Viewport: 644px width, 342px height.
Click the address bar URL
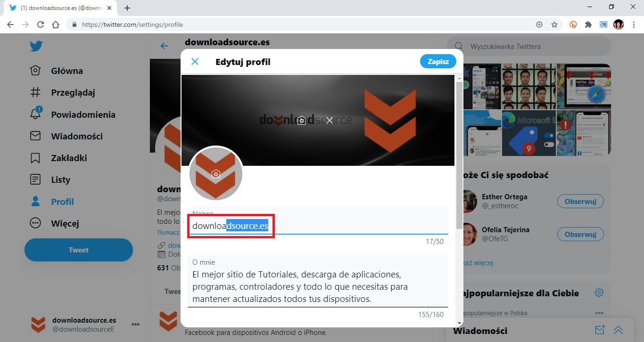coord(132,24)
